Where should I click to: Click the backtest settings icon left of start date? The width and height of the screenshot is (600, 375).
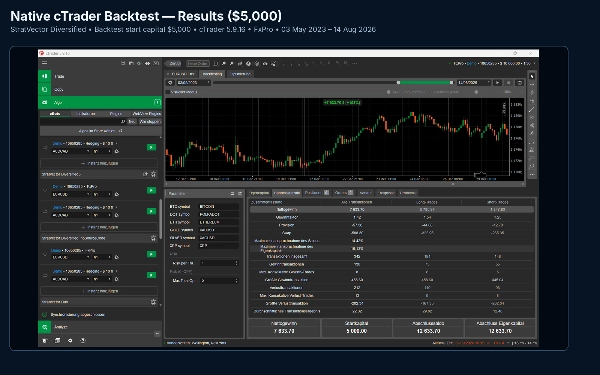170,82
